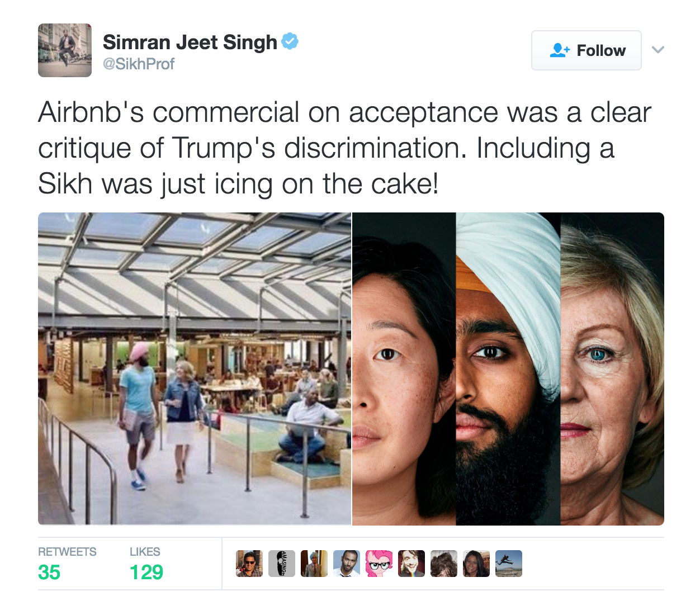The width and height of the screenshot is (700, 596).
Task: Click the blue verified badge icon
Action: pos(290,41)
